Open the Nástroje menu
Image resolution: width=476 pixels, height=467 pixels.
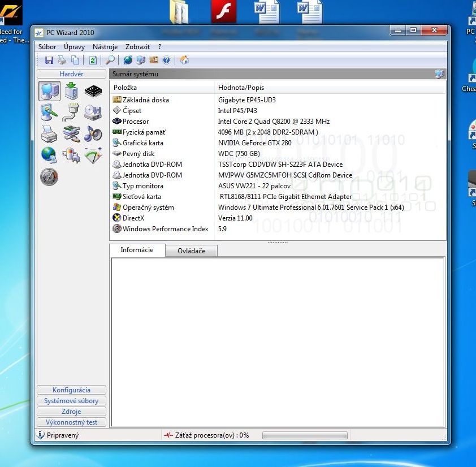105,47
